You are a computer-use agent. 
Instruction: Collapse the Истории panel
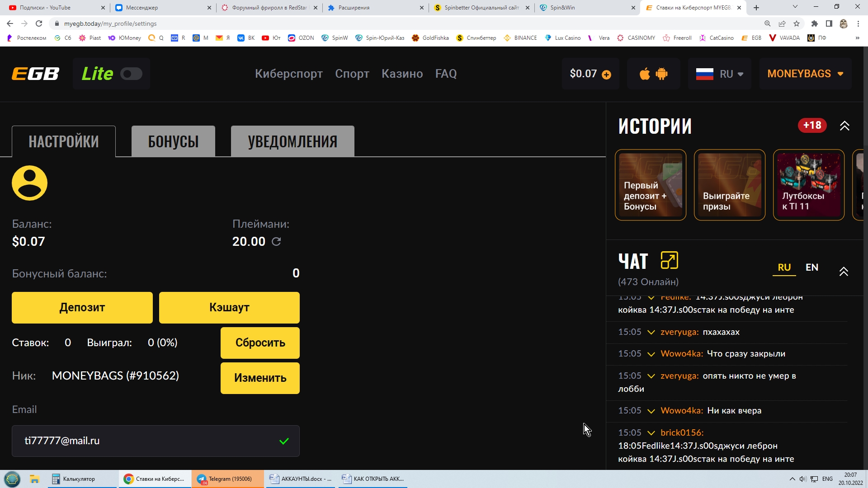(x=844, y=126)
